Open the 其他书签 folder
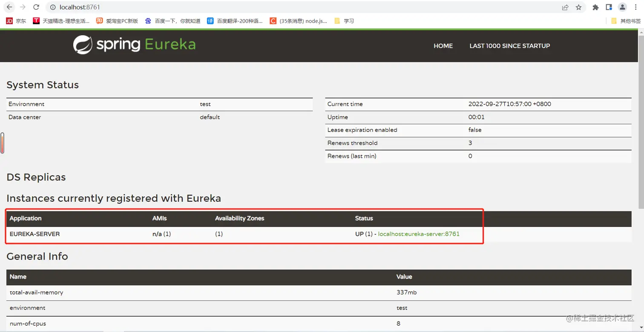Viewport: 644px width, 332px height. (626, 21)
